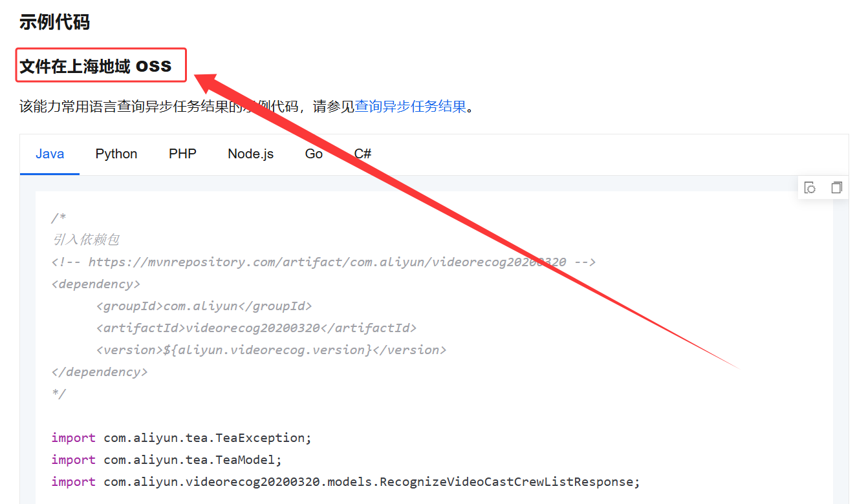
Task: Click the import RecognizeVideoCastCrewListResponse line
Action: tap(346, 481)
